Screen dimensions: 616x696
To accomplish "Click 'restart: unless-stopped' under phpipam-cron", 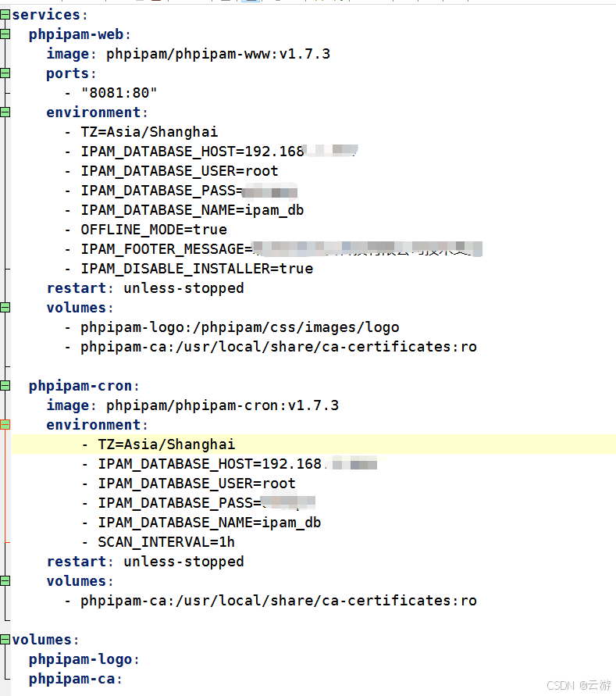I will 145,562.
